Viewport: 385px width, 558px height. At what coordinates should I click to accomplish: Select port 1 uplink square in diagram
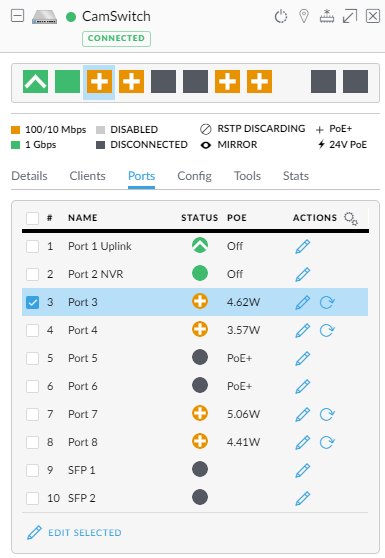tap(35, 81)
